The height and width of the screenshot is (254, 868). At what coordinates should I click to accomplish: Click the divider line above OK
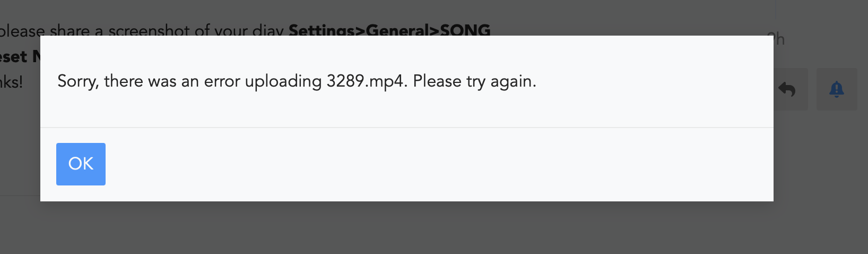(x=407, y=128)
